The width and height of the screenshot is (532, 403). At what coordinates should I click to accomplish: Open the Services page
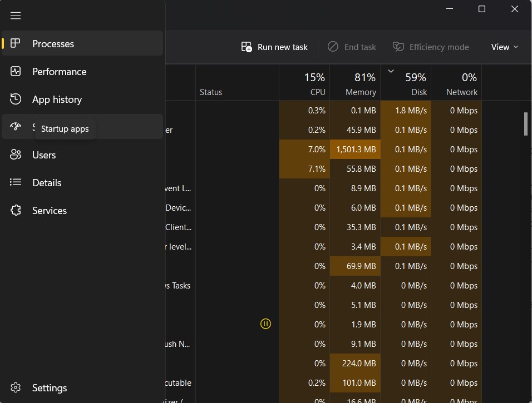pos(49,210)
